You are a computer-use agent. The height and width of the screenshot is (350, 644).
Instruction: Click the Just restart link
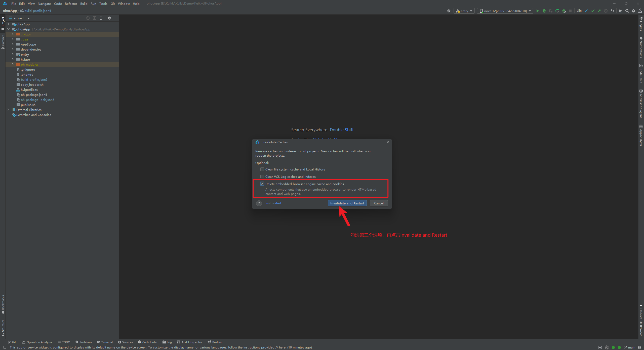[x=273, y=203]
